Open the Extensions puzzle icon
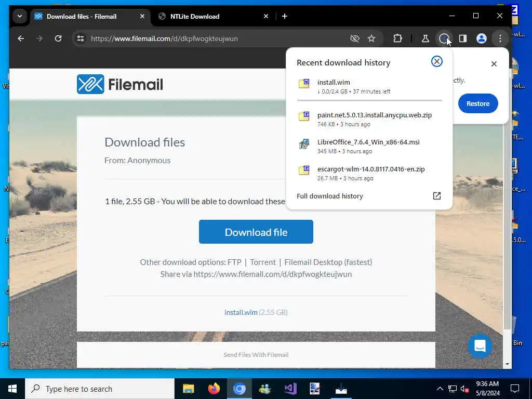 (397, 38)
